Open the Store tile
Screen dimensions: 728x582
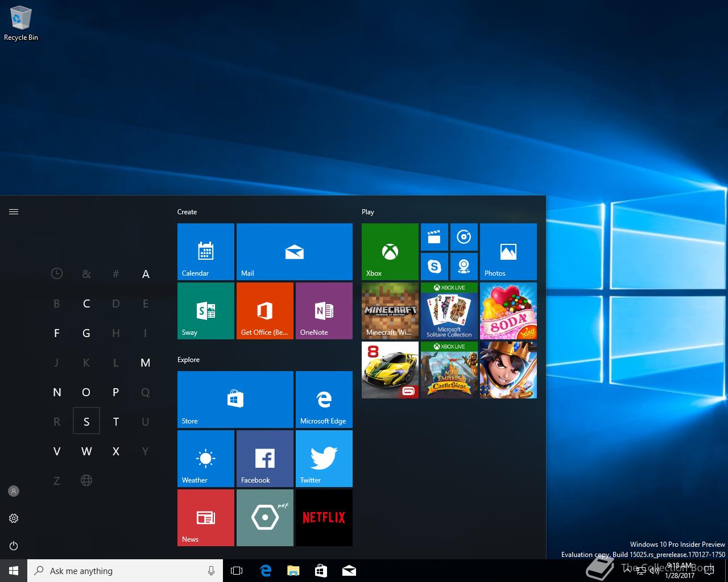235,400
